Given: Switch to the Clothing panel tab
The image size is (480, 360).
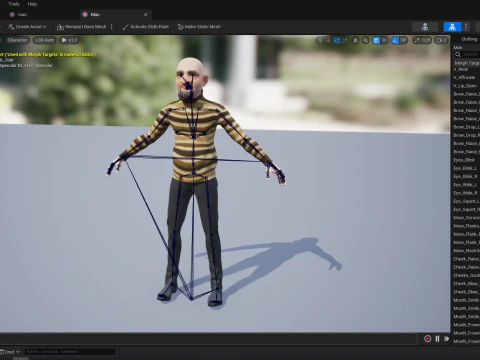Looking at the screenshot, I should [x=469, y=39].
